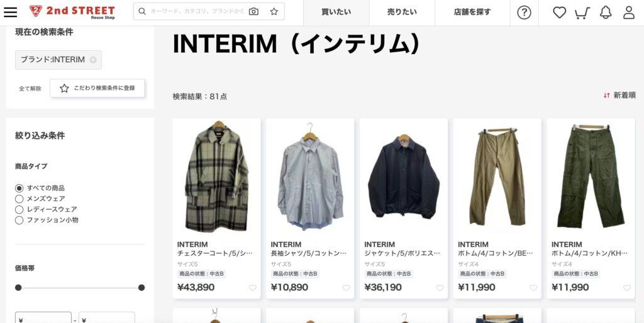The width and height of the screenshot is (644, 323).
Task: Click the こだわり検索条件に登録 button
Action: [x=97, y=88]
